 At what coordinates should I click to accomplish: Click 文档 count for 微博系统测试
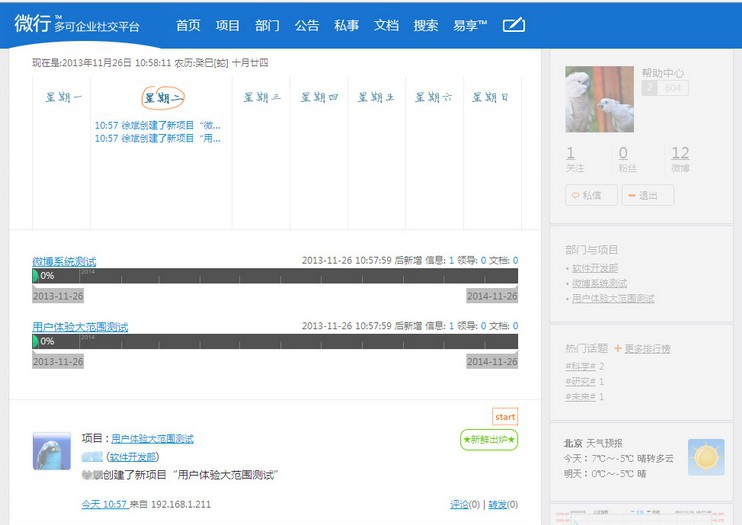(515, 260)
